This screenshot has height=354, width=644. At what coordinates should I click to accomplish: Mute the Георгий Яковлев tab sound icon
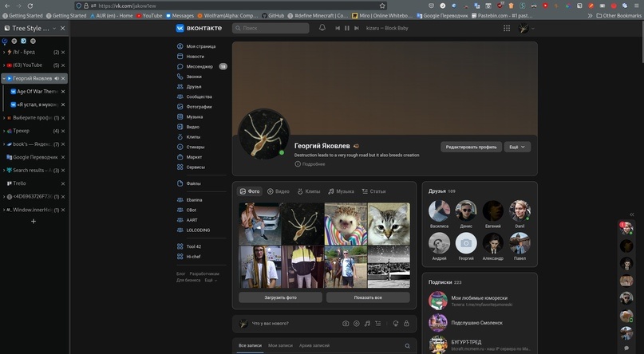56,78
